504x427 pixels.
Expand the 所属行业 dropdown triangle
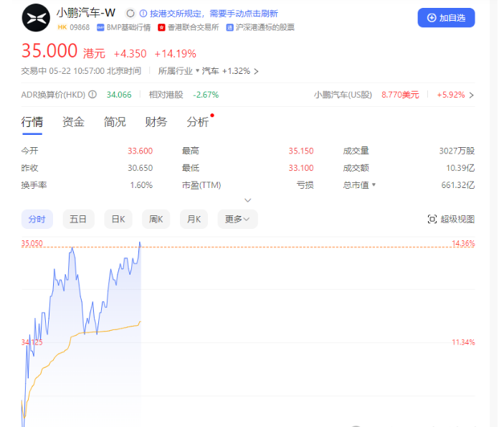197,70
